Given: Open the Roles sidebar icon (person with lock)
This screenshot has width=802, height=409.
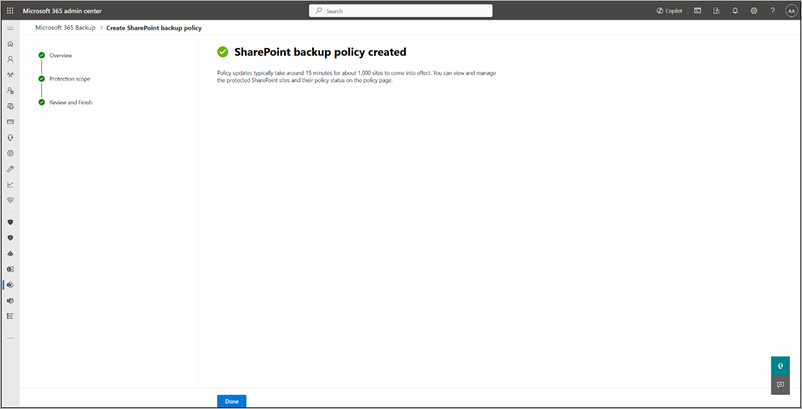Looking at the screenshot, I should pos(10,90).
